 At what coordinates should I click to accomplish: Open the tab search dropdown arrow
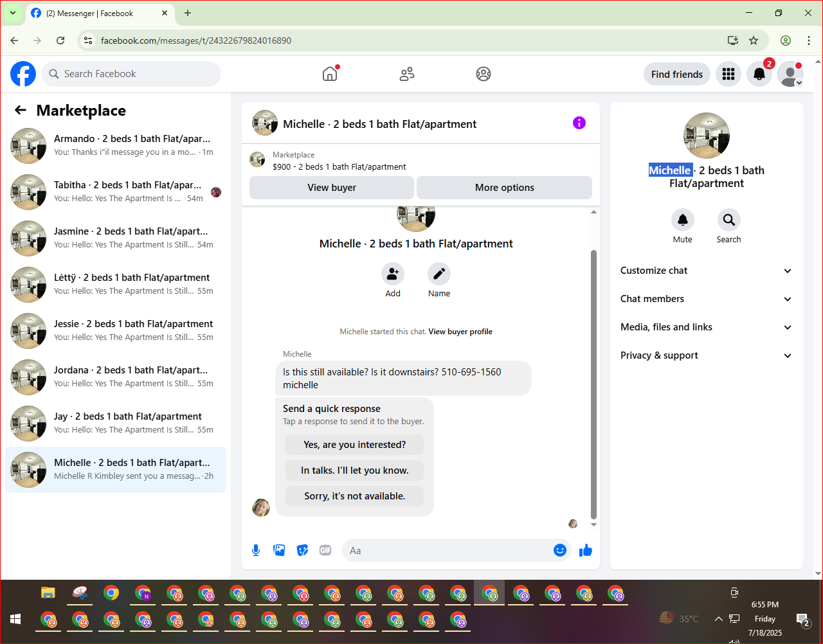(12, 13)
